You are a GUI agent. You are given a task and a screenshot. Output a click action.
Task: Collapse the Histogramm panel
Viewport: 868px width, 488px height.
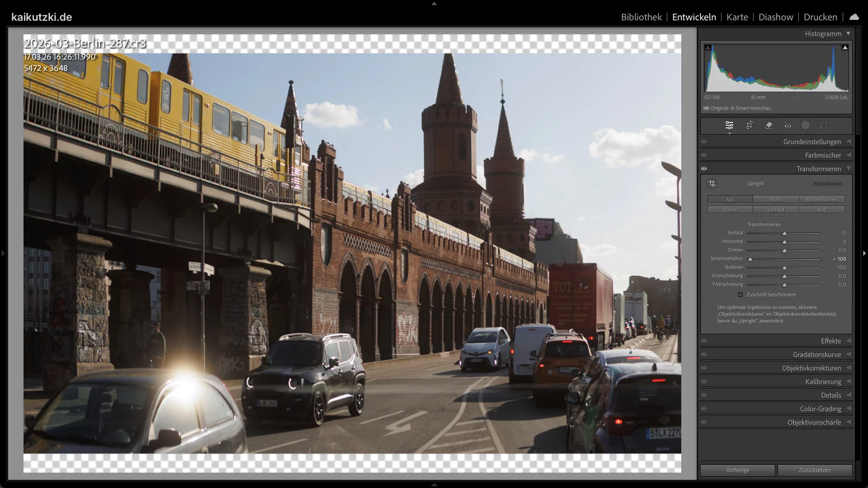click(x=848, y=33)
